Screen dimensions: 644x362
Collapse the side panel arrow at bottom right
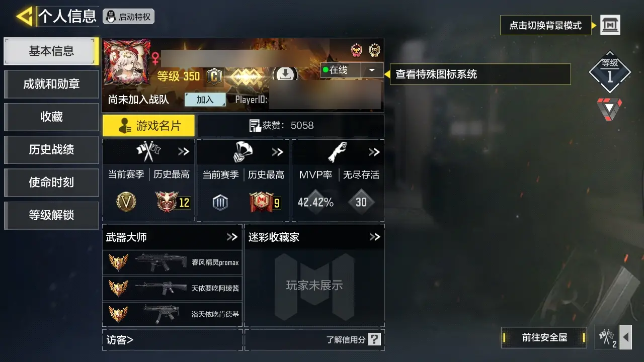tap(625, 337)
